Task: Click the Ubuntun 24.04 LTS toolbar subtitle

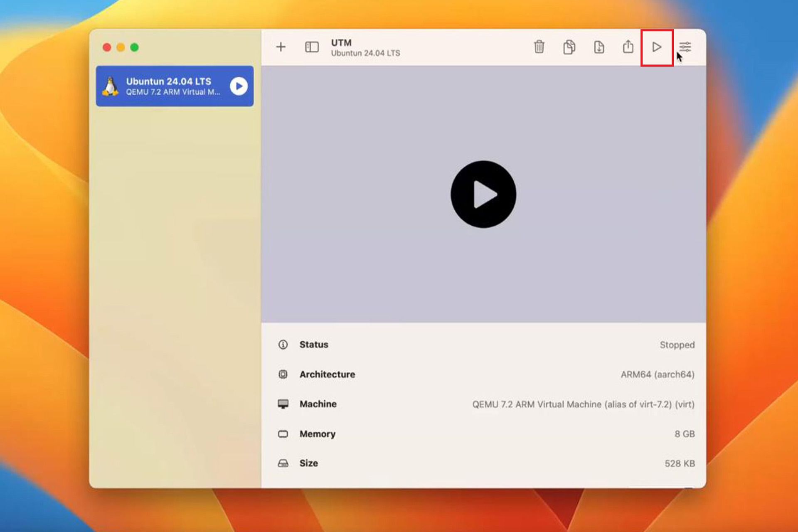Action: 365,53
